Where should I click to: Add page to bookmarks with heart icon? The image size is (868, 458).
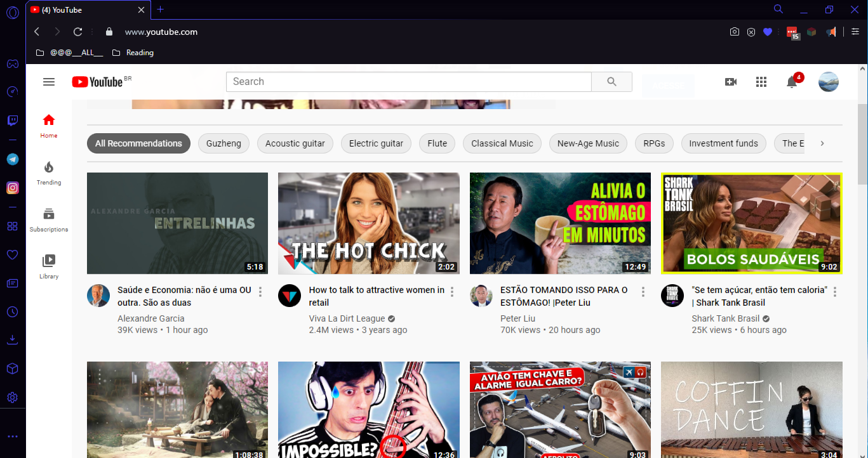pyautogui.click(x=768, y=32)
